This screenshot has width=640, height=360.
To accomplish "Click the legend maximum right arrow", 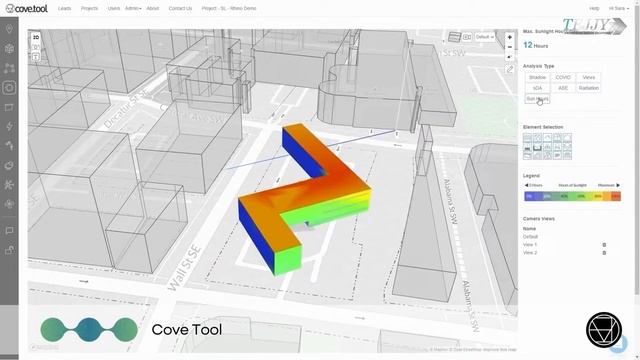I will (x=618, y=185).
